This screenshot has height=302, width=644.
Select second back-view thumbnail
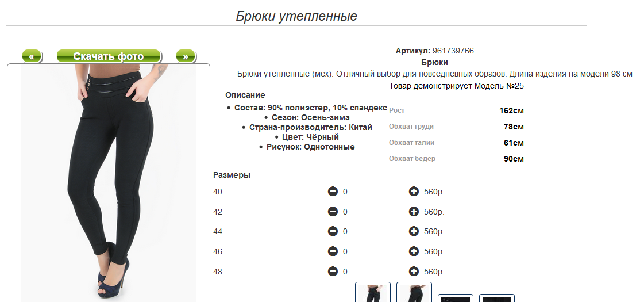[x=414, y=292]
